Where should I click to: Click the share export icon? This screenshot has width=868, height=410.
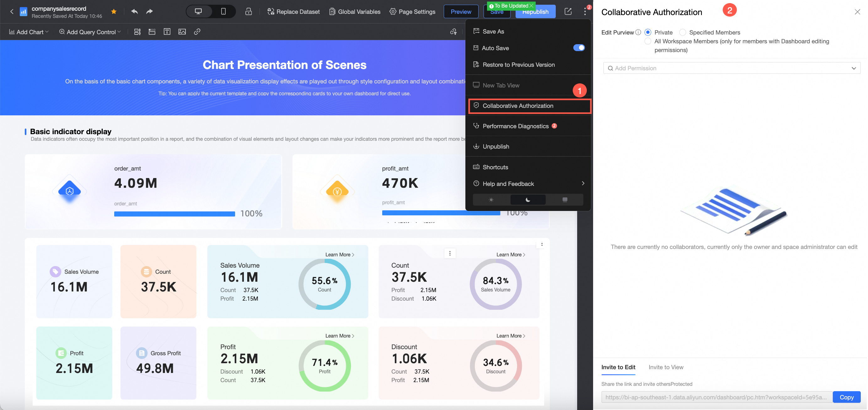568,12
